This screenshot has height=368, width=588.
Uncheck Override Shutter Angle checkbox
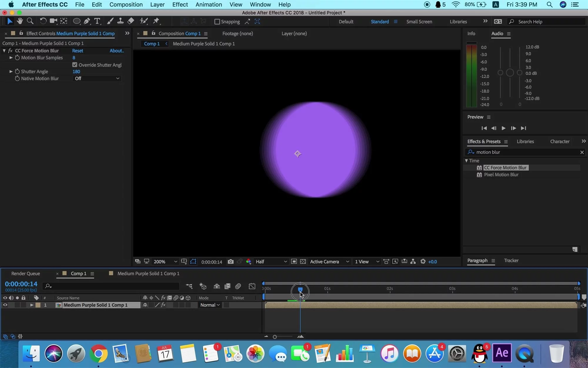click(x=75, y=65)
